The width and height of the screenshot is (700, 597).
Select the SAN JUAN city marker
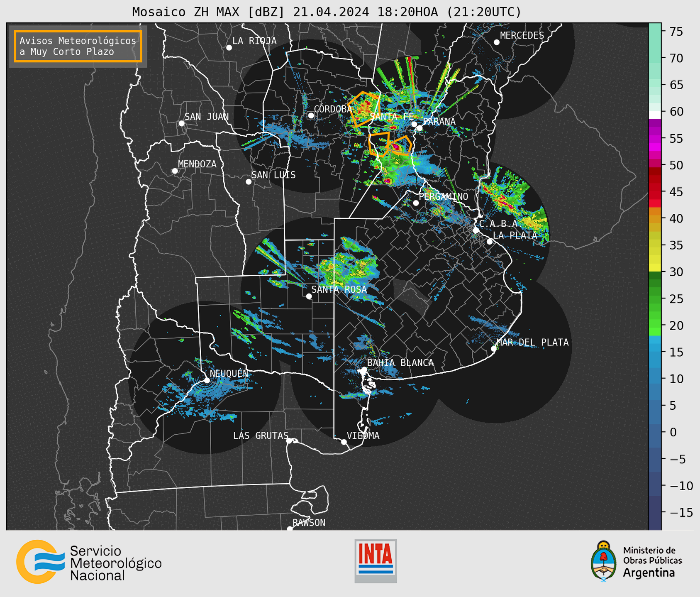coord(181,123)
